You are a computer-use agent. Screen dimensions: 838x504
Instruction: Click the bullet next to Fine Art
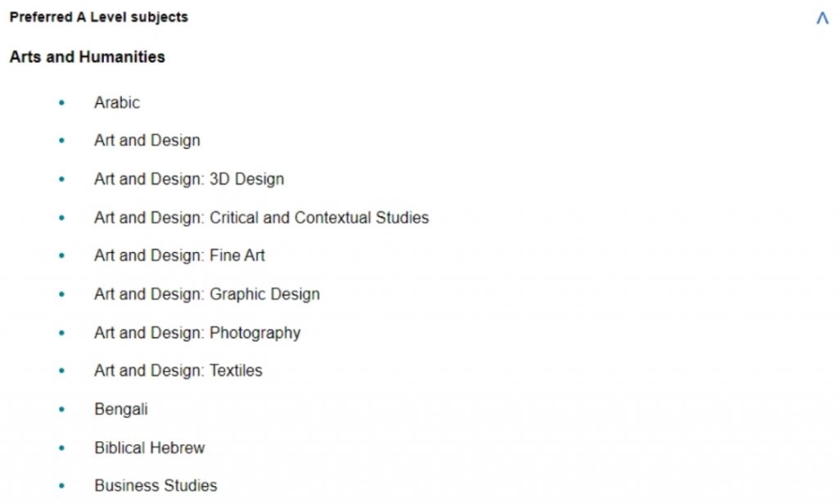(61, 256)
